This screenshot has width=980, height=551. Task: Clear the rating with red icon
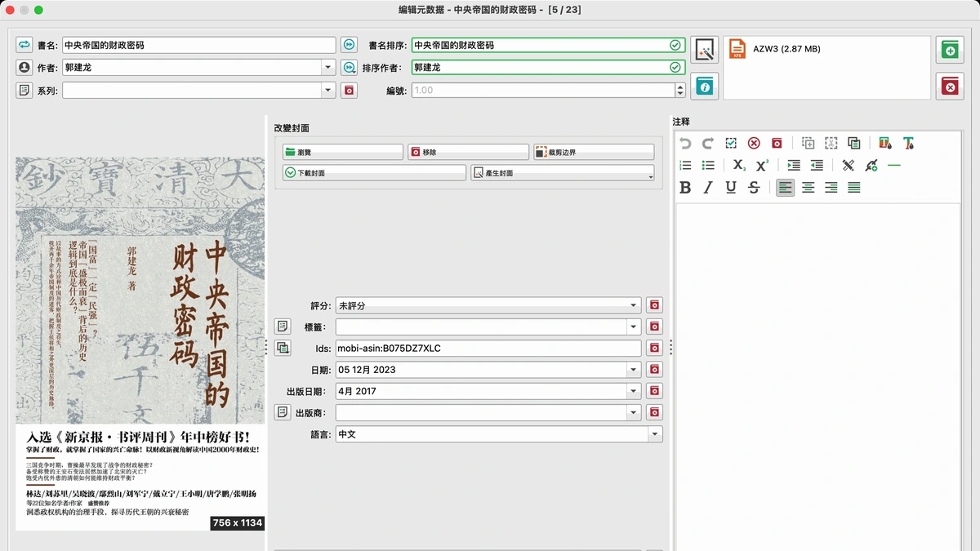point(654,305)
